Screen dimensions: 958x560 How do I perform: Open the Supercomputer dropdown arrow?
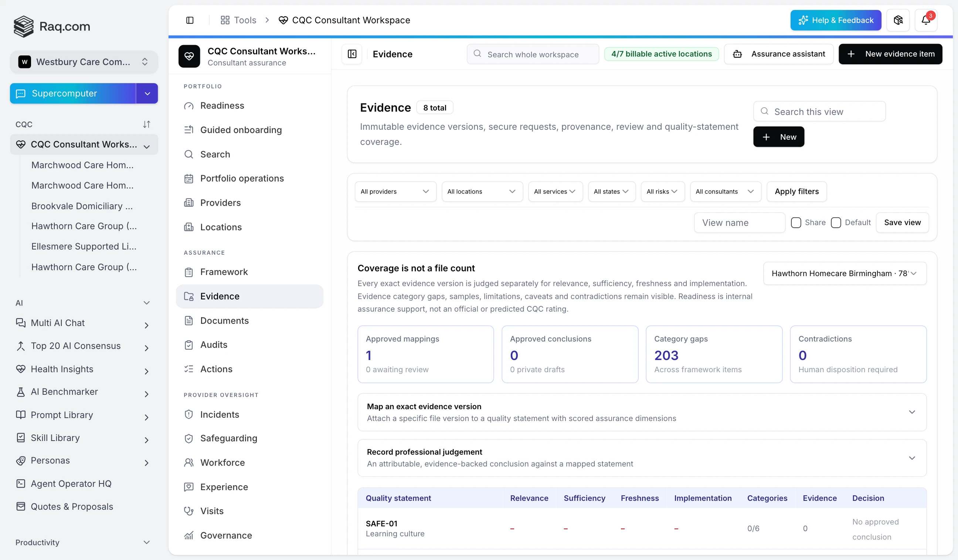[x=147, y=94]
